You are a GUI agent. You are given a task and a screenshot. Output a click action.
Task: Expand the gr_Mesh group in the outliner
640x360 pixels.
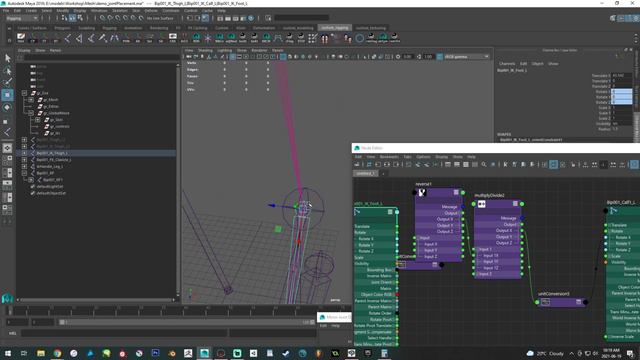(31, 100)
